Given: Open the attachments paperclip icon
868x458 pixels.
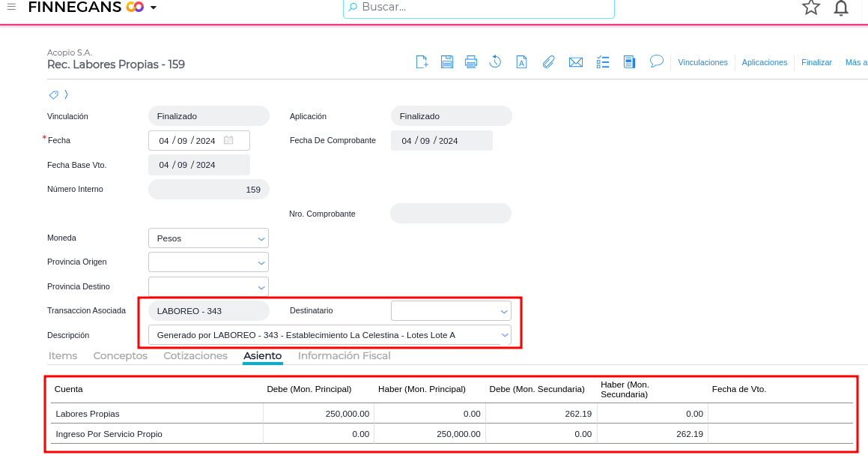Looking at the screenshot, I should click(x=548, y=62).
